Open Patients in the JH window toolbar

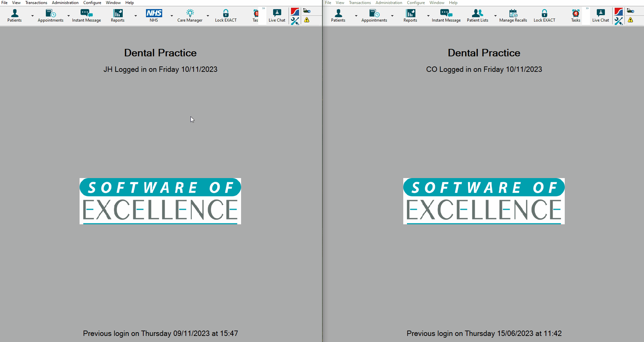tap(14, 16)
